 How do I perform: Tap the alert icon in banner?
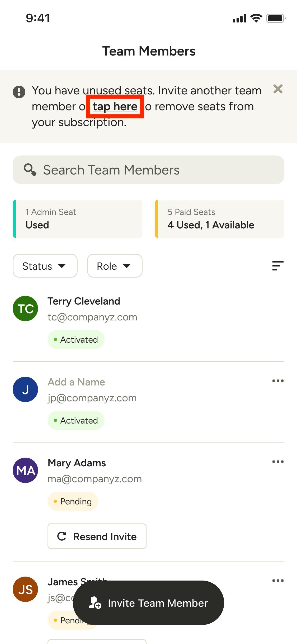[x=19, y=92]
